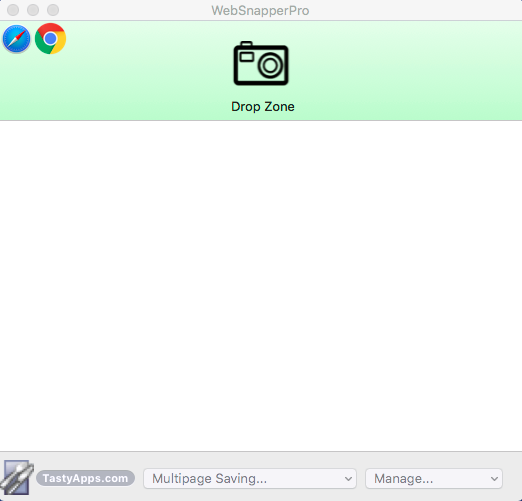Screen dimensions: 522x501
Task: Click the camera icon in Drop Zone
Action: click(261, 63)
